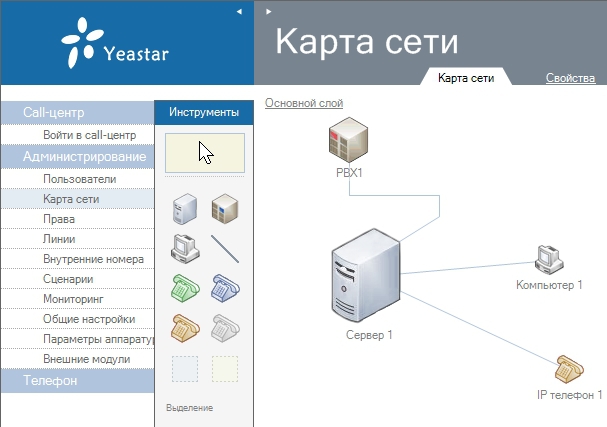Select the Сервер 1 node on the map

(x=369, y=275)
